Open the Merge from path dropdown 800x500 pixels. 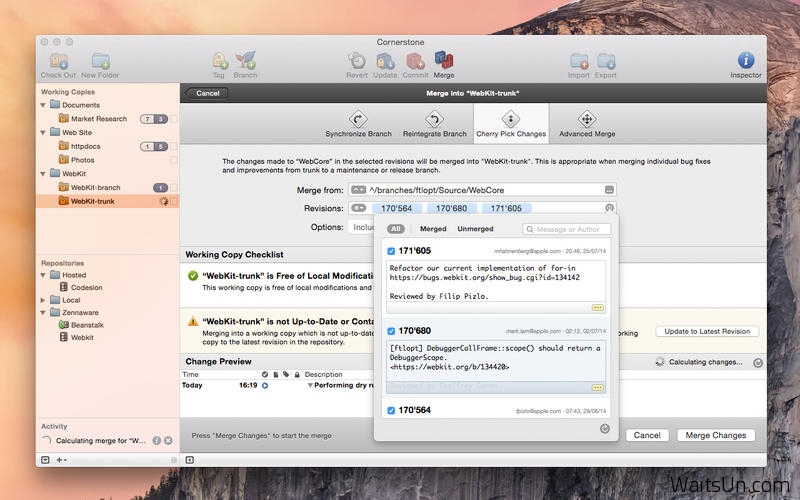point(358,190)
